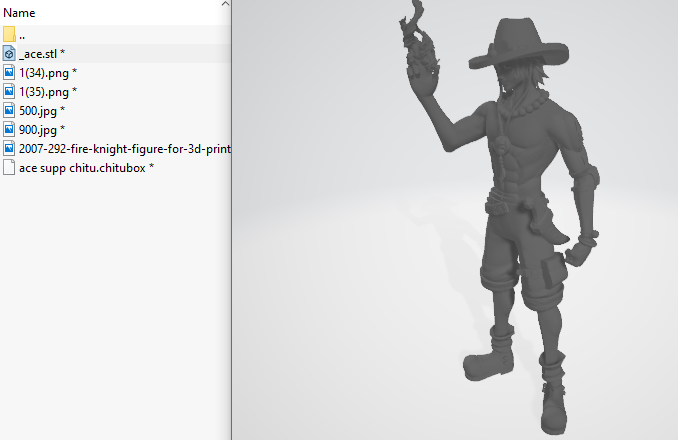Viewport: 678px width, 440px height.
Task: Click the image icon next to 1(34).png
Action: pyautogui.click(x=9, y=73)
